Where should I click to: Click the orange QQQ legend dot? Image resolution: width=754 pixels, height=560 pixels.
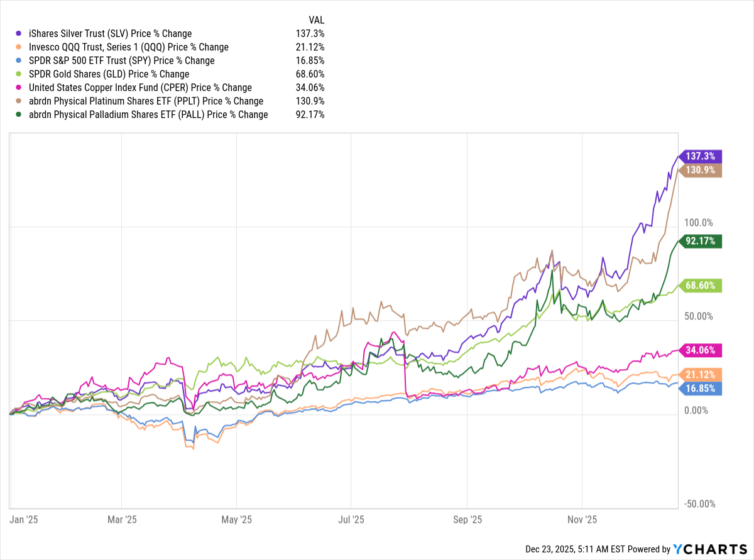click(18, 47)
